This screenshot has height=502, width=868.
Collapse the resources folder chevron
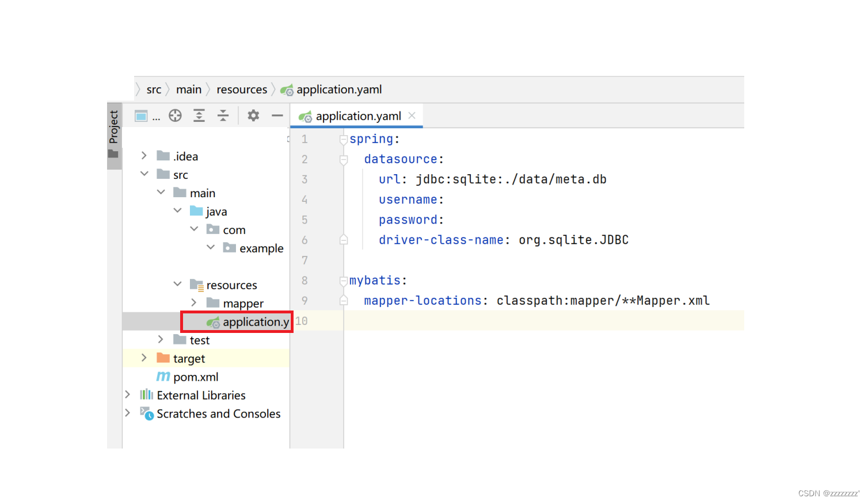177,285
